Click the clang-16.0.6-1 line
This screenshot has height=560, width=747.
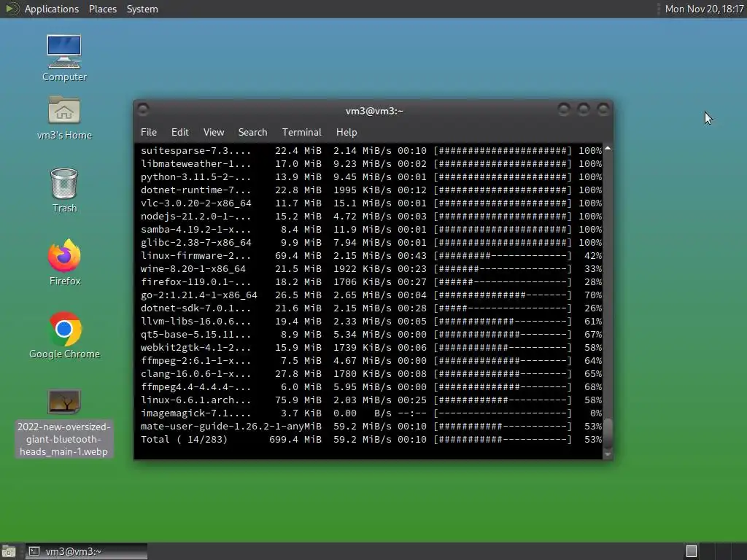(371, 374)
